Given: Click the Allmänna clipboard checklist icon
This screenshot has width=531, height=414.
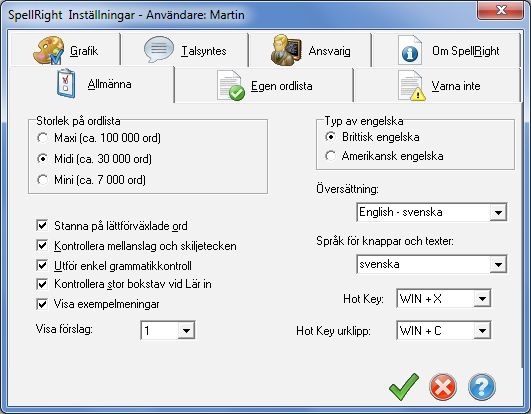Looking at the screenshot, I should (x=66, y=83).
